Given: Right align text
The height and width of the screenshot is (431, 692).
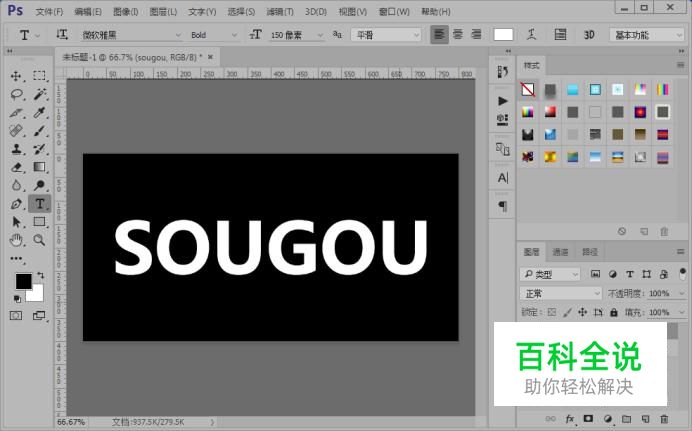Looking at the screenshot, I should [x=476, y=34].
